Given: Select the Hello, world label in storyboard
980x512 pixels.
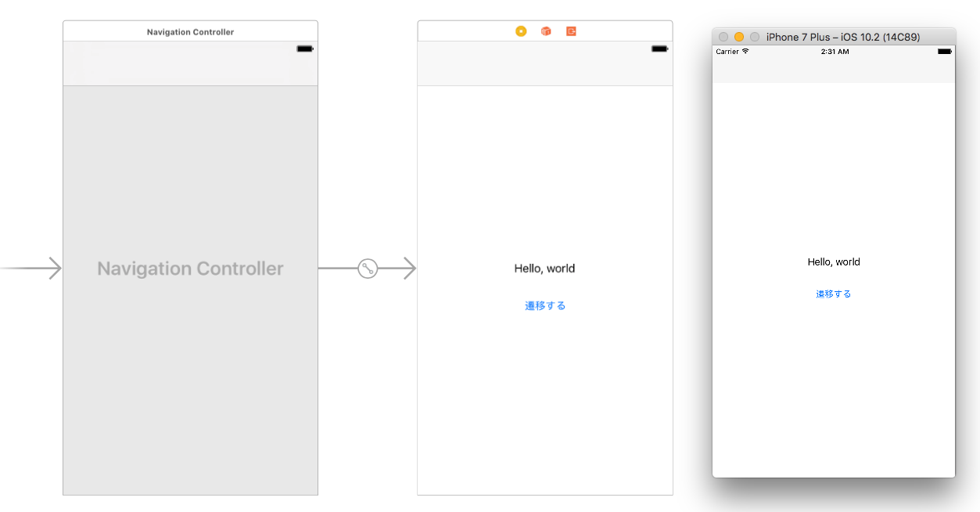Looking at the screenshot, I should point(544,269).
